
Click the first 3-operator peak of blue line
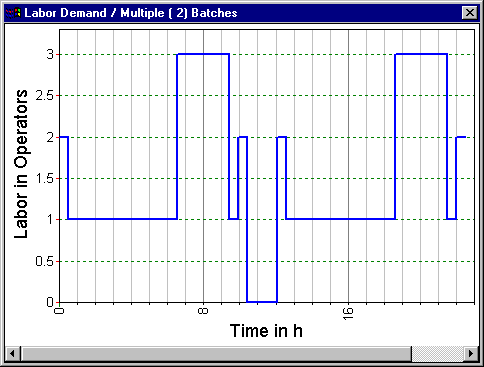203,54
